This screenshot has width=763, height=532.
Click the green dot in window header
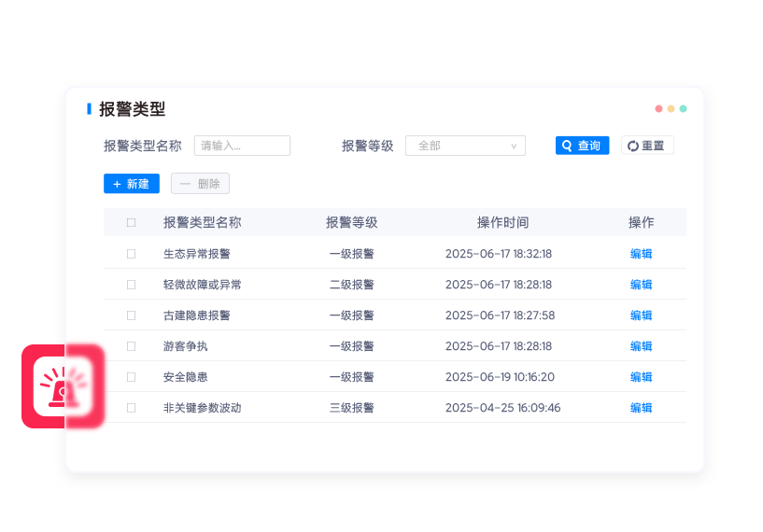point(683,108)
